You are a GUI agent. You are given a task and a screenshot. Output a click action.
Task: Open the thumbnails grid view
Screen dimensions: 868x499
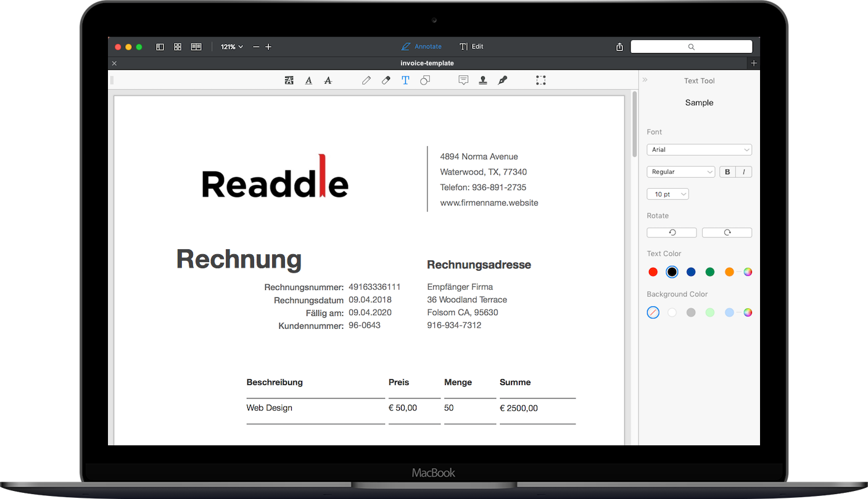click(x=178, y=47)
